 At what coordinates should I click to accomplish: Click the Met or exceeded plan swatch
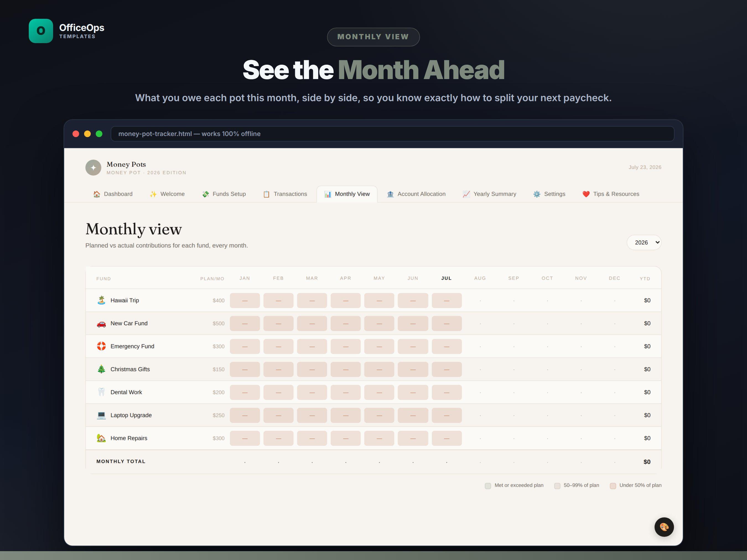pyautogui.click(x=488, y=486)
